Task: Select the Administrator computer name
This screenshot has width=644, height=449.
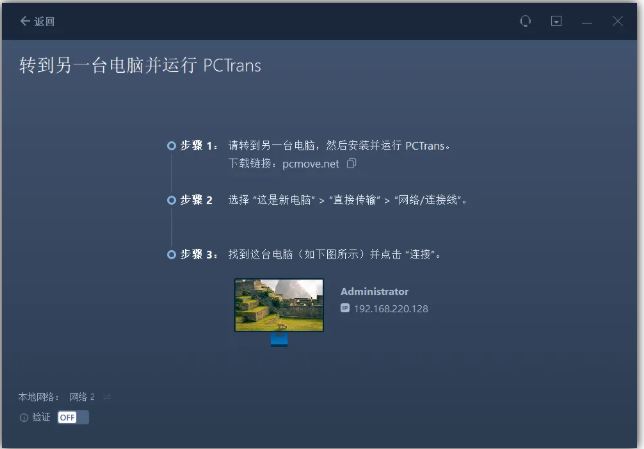Action: (374, 292)
